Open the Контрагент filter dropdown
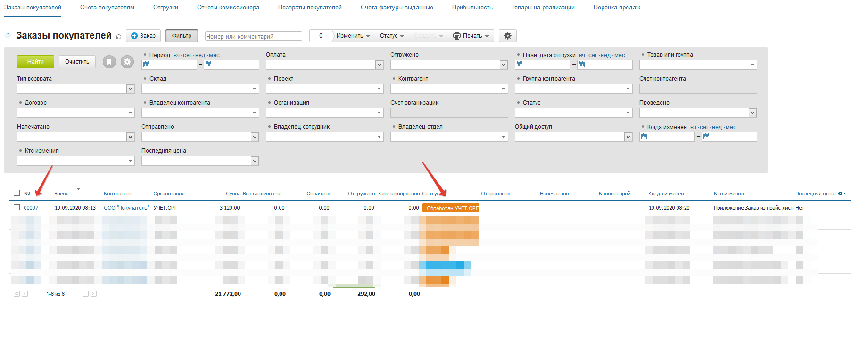The width and height of the screenshot is (868, 340). pos(504,89)
